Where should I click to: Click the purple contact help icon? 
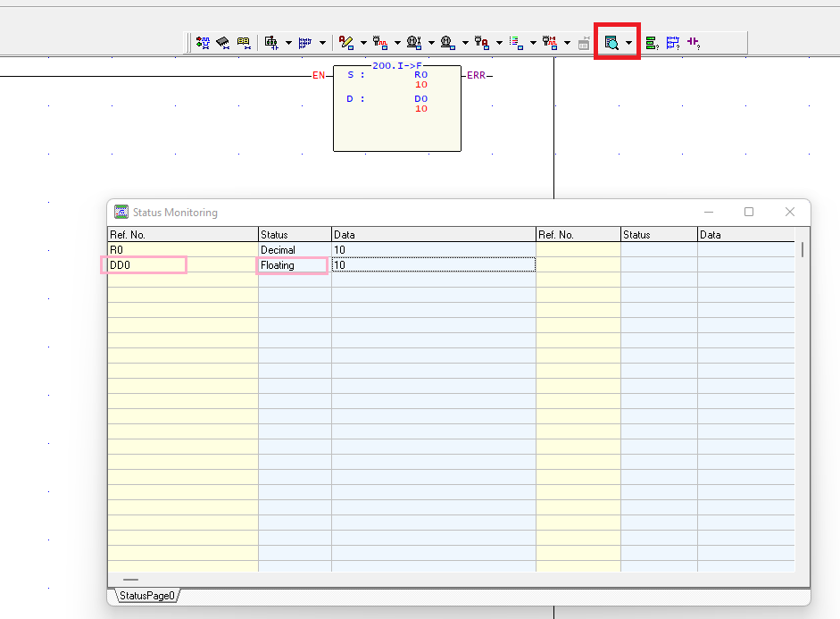[x=693, y=42]
